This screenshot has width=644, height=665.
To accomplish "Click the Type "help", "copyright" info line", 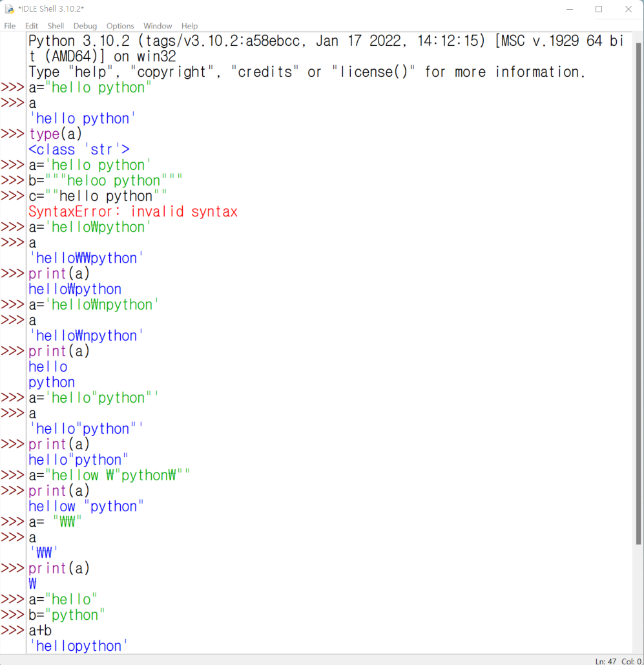I will pyautogui.click(x=307, y=72).
